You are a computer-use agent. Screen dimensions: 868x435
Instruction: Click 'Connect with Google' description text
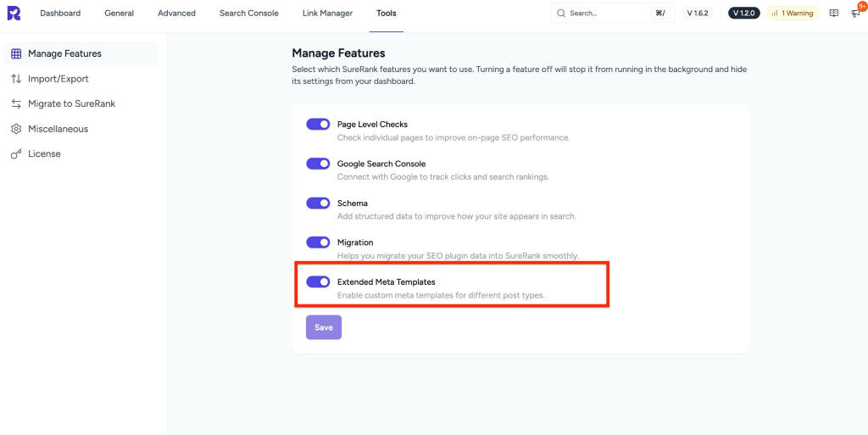(442, 177)
